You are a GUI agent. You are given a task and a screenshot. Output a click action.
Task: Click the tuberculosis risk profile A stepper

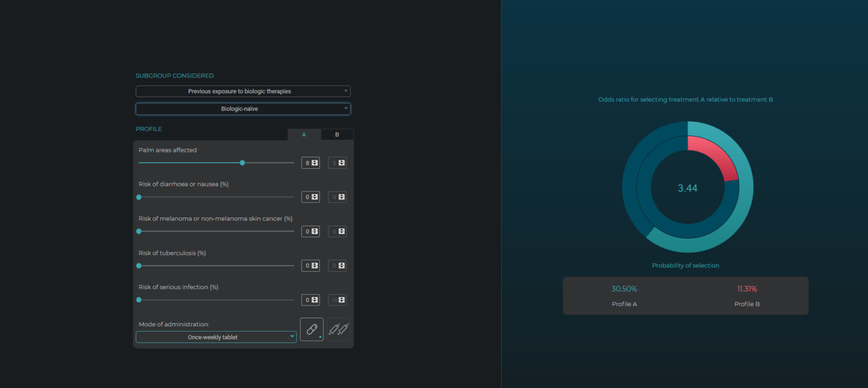[x=315, y=265]
